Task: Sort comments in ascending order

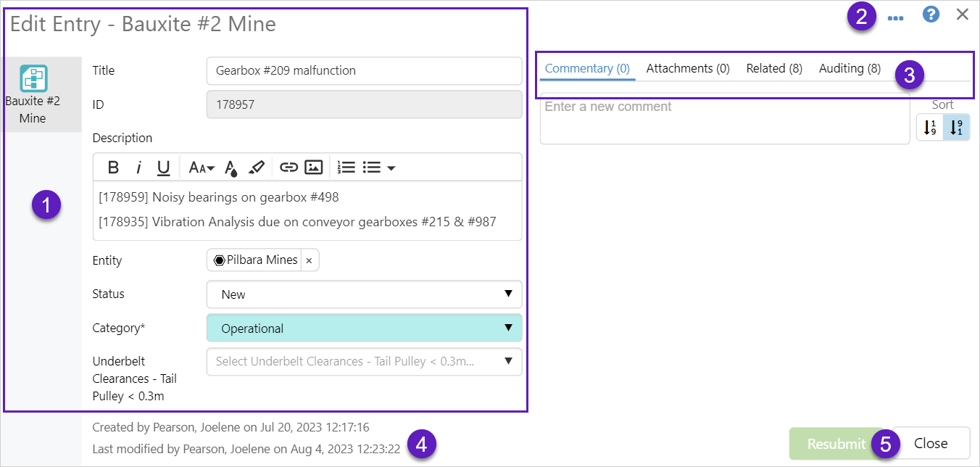Action: 930,128
